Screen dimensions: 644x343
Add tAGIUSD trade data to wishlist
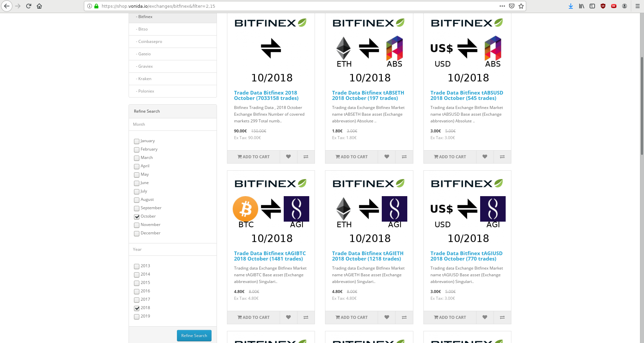click(485, 317)
